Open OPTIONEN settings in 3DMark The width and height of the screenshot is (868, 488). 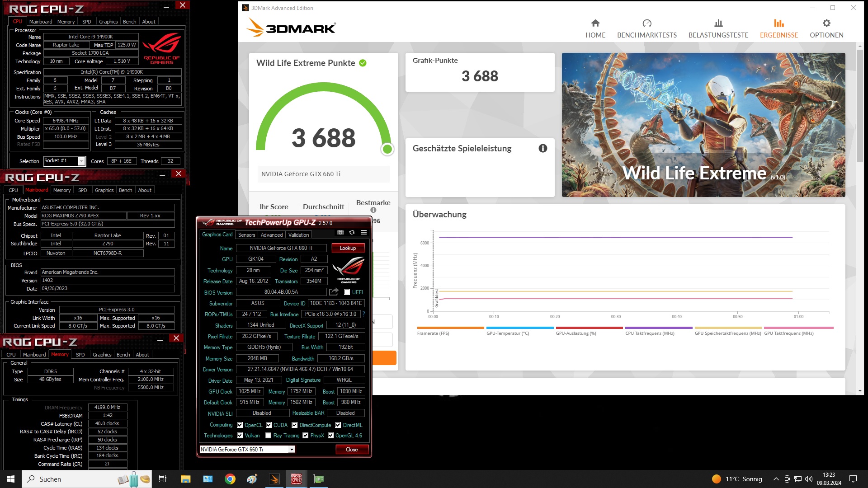click(826, 29)
